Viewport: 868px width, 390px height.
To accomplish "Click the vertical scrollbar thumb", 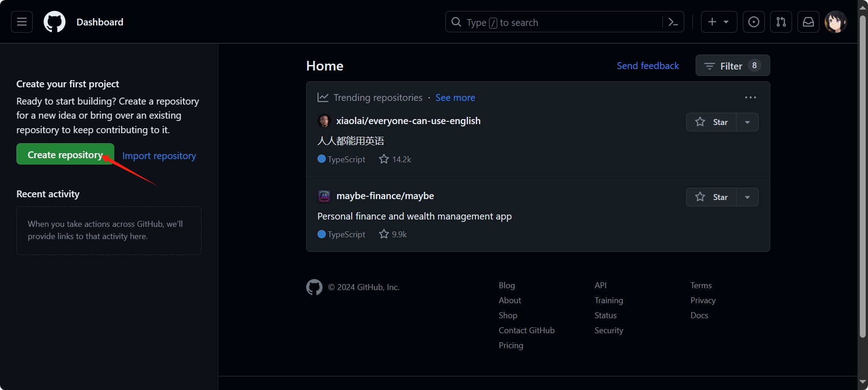I will pos(863,176).
